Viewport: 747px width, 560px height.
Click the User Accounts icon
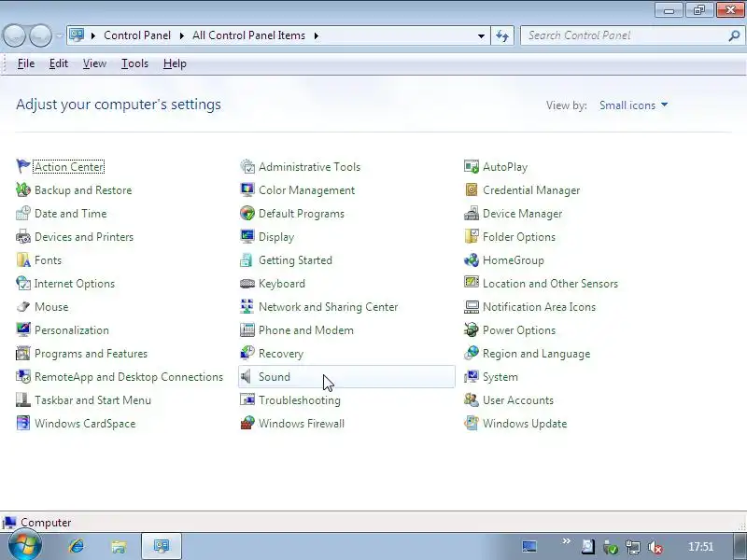tap(472, 400)
